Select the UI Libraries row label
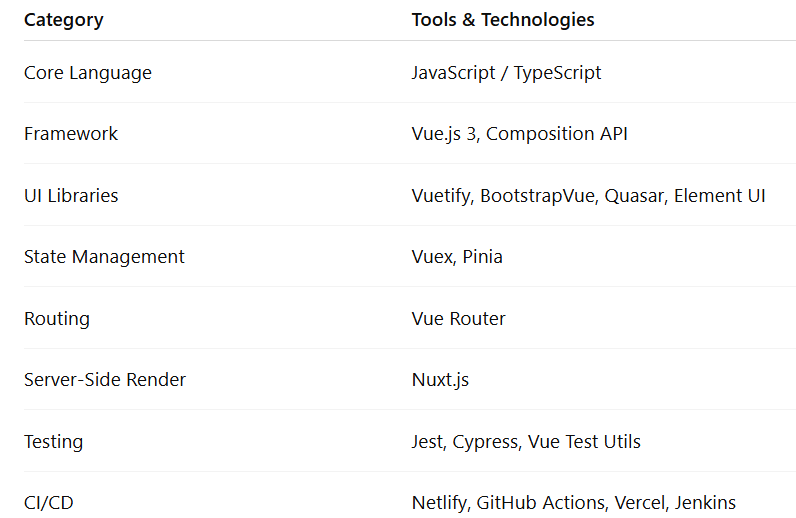This screenshot has width=796, height=518. pyautogui.click(x=71, y=196)
